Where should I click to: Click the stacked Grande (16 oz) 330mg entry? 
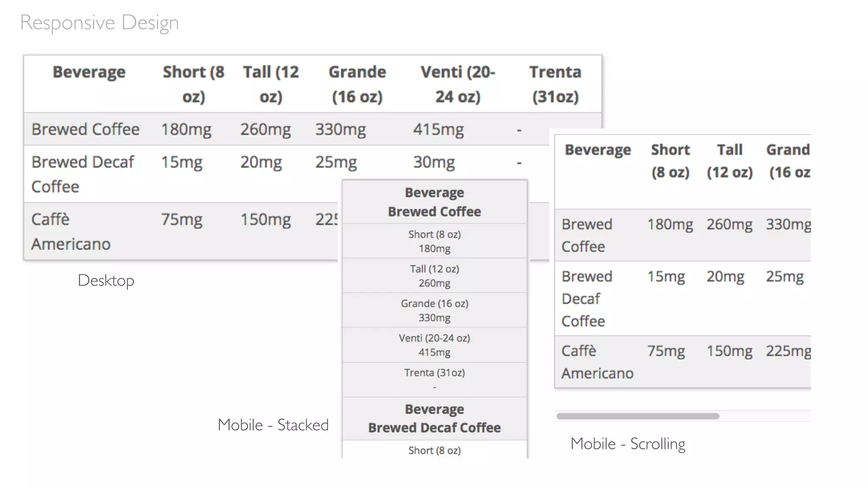[x=434, y=311]
